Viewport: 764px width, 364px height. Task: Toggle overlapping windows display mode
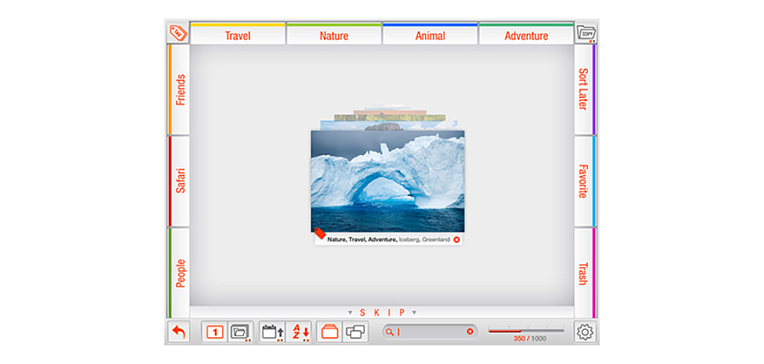pyautogui.click(x=355, y=332)
